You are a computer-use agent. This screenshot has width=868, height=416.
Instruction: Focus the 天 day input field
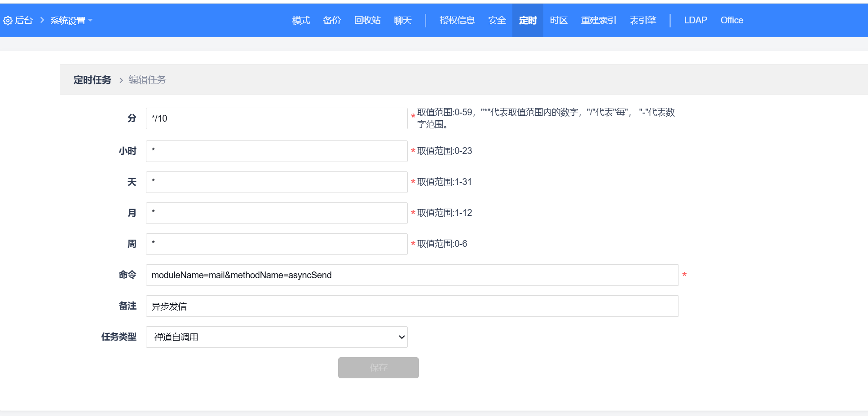277,182
